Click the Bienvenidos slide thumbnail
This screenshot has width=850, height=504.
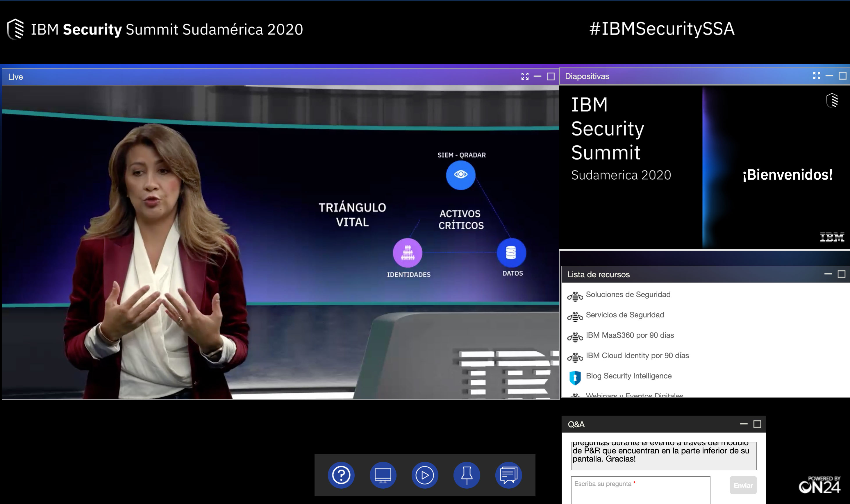[704, 167]
